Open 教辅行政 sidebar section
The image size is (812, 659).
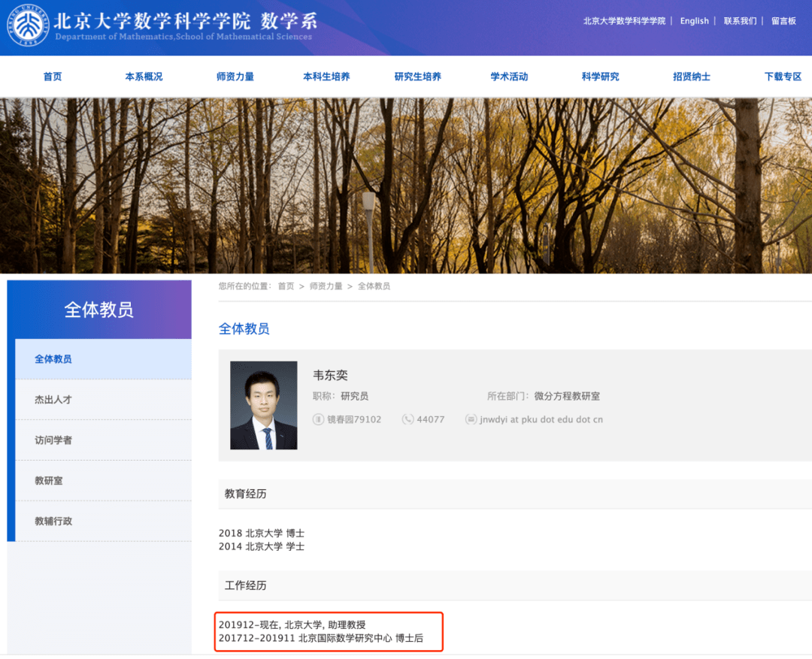(x=53, y=521)
